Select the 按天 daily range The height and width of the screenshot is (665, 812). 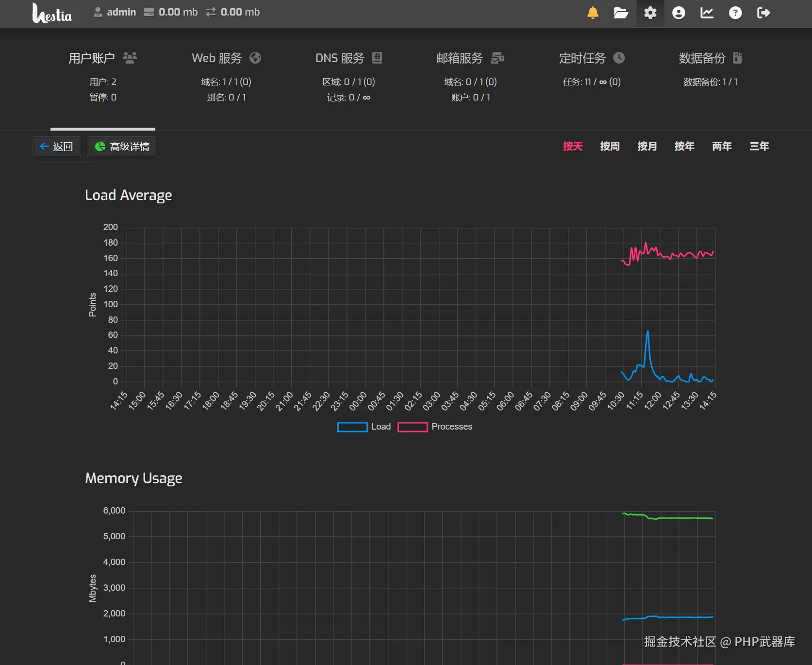pos(573,146)
